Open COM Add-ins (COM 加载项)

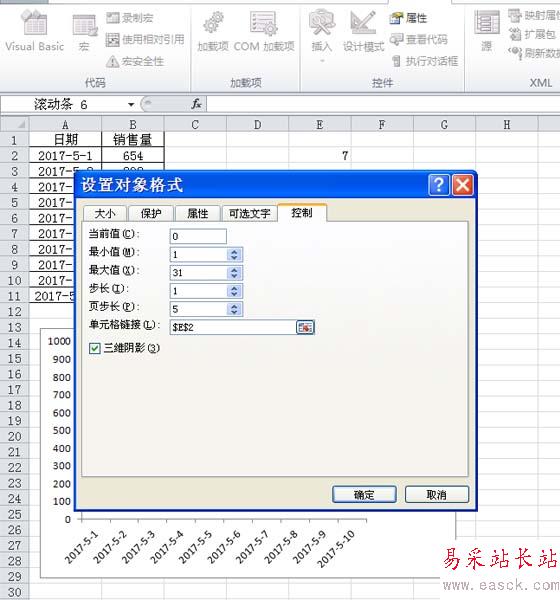coord(264,31)
